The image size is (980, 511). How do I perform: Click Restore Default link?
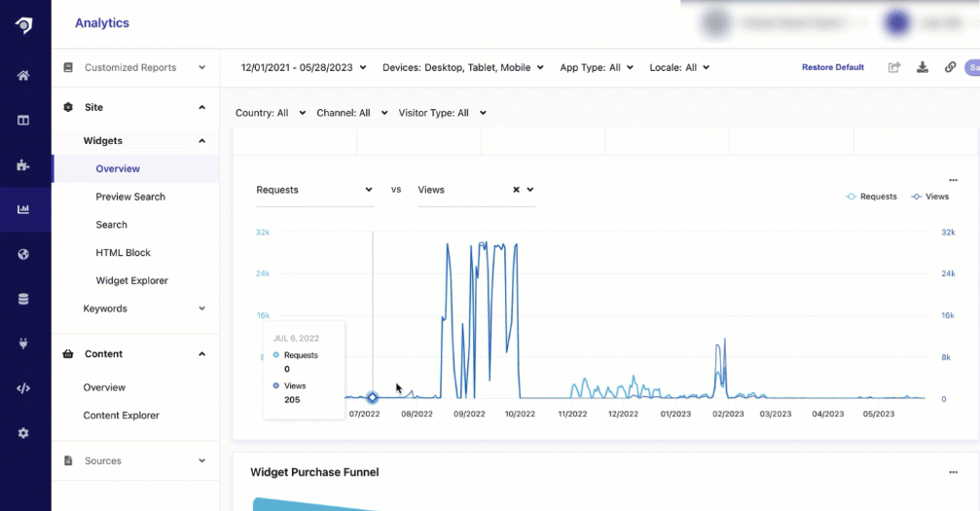pyautogui.click(x=832, y=67)
